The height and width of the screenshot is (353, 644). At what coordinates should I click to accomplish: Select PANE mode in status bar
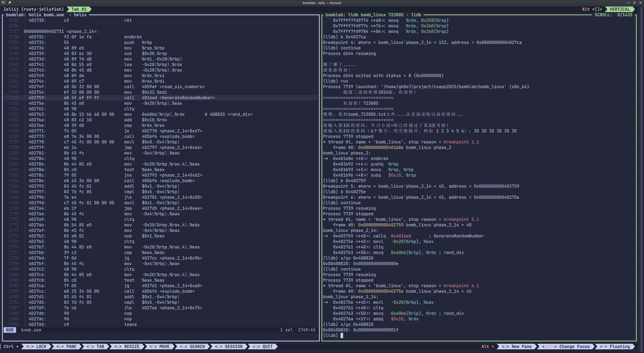(67, 346)
